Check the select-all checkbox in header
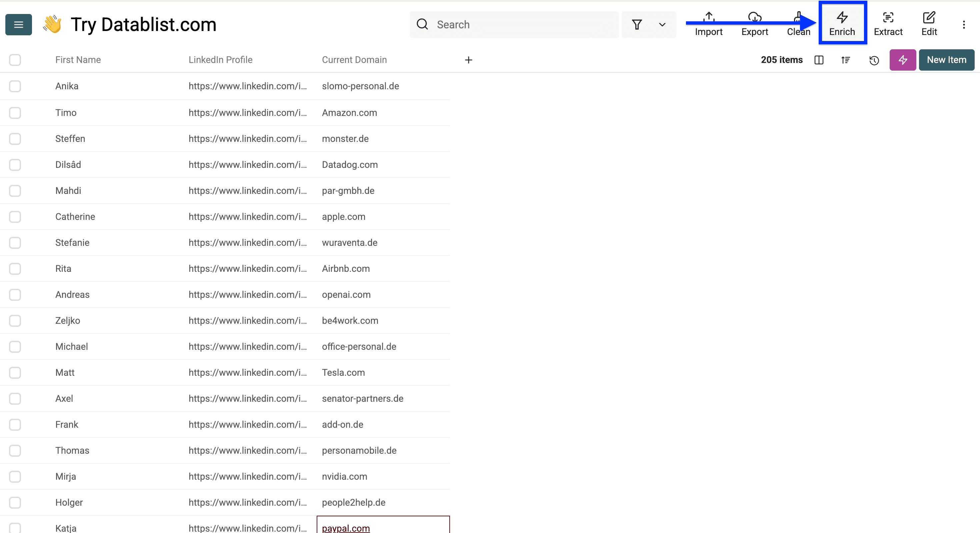The image size is (980, 533). click(x=15, y=60)
